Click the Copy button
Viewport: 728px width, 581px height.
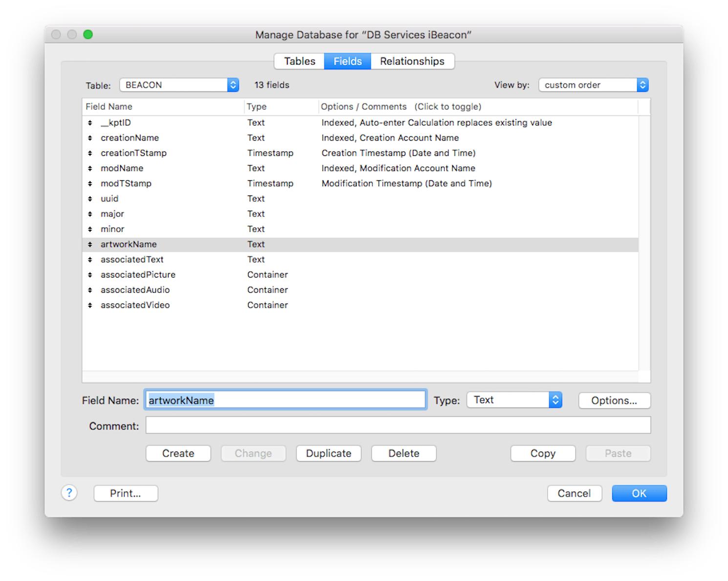543,453
